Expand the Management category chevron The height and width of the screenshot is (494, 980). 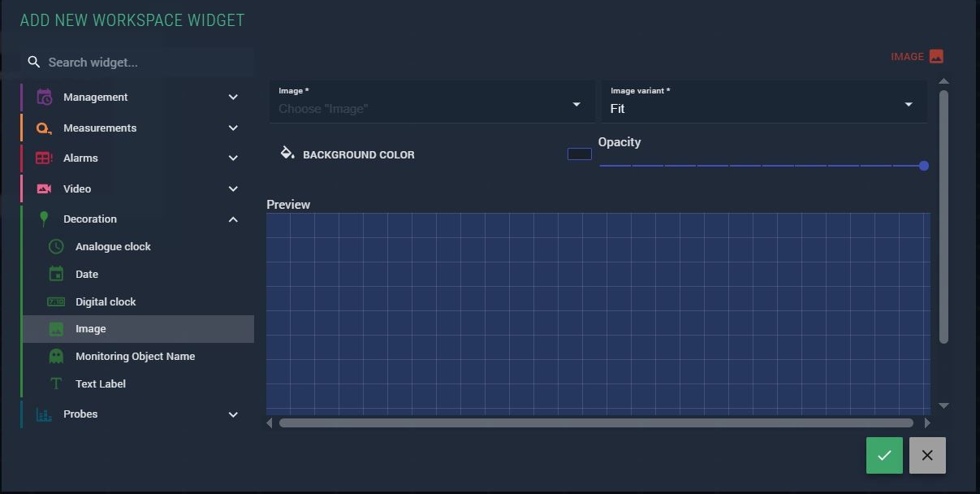[x=233, y=97]
